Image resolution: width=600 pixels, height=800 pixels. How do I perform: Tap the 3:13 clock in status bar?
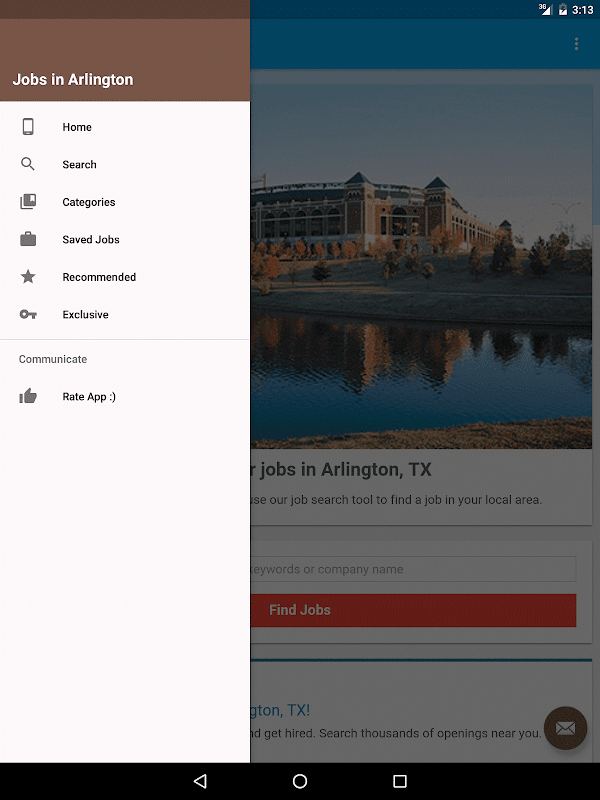[583, 10]
